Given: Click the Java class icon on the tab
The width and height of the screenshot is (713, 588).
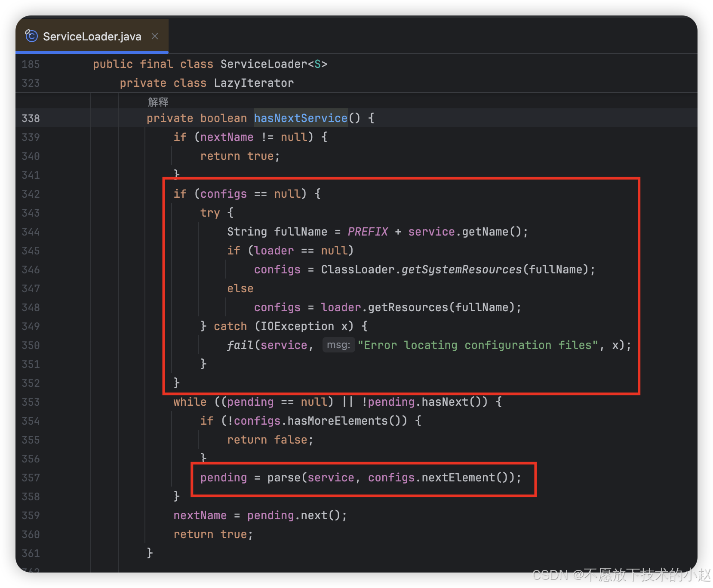Looking at the screenshot, I should click(31, 36).
